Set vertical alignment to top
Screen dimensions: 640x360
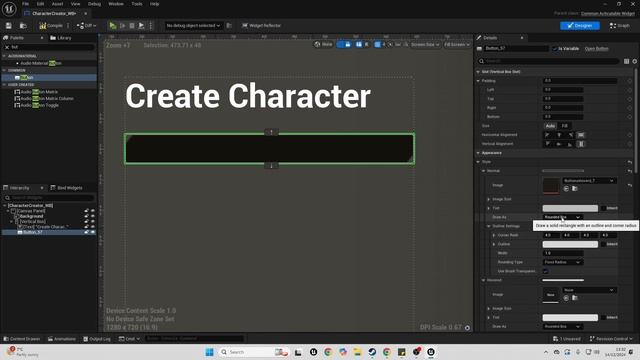548,144
